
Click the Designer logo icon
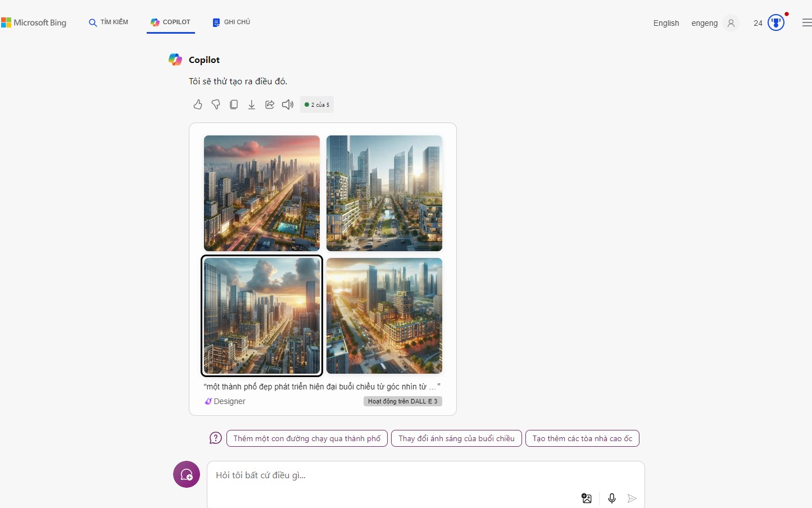pyautogui.click(x=208, y=401)
